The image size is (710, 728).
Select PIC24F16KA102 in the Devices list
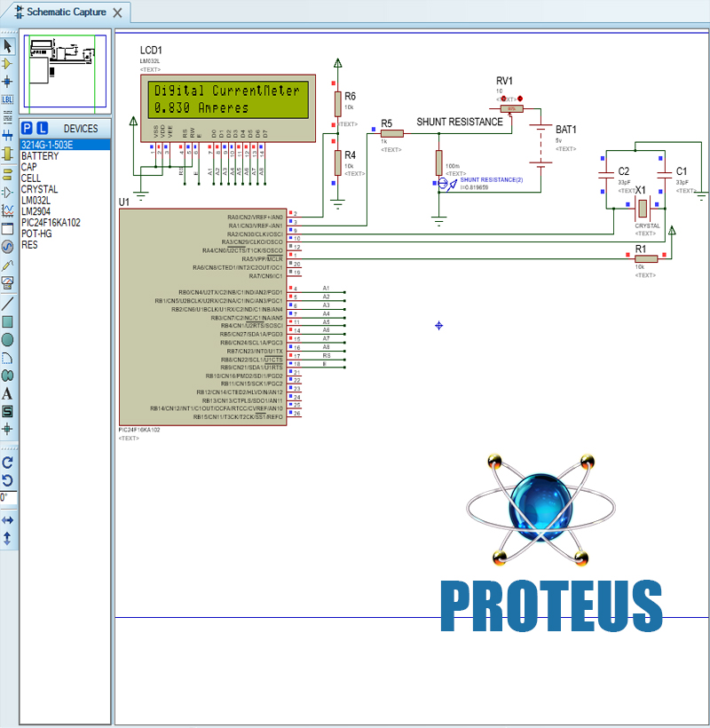tap(56, 222)
